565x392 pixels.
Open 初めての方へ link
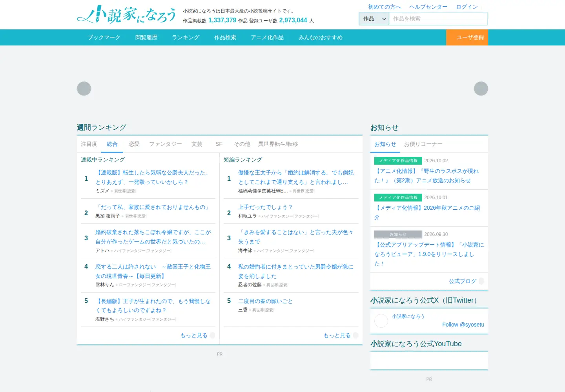[385, 7]
